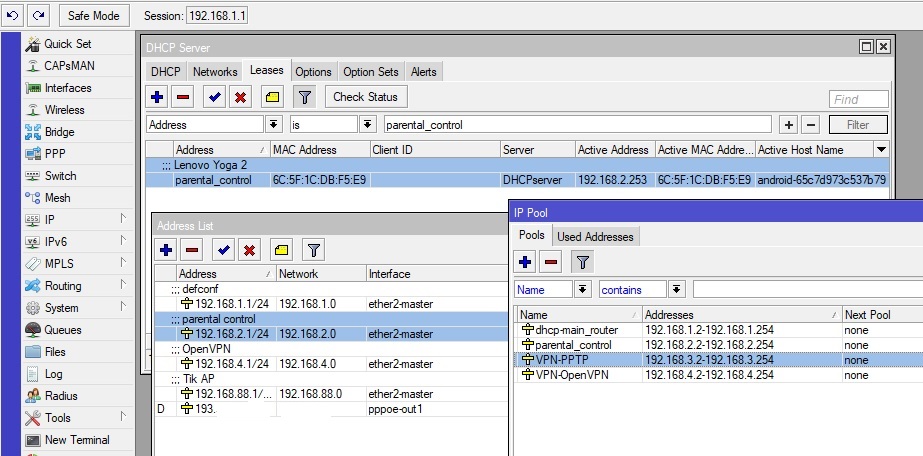Open Name filter dropdown in IP Pool

(582, 289)
